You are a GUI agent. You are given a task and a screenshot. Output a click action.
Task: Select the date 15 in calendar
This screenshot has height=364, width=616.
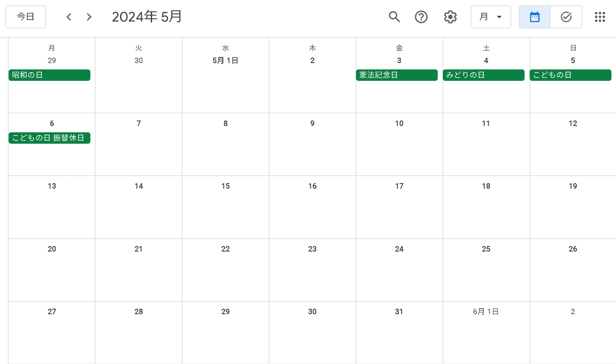coord(225,186)
